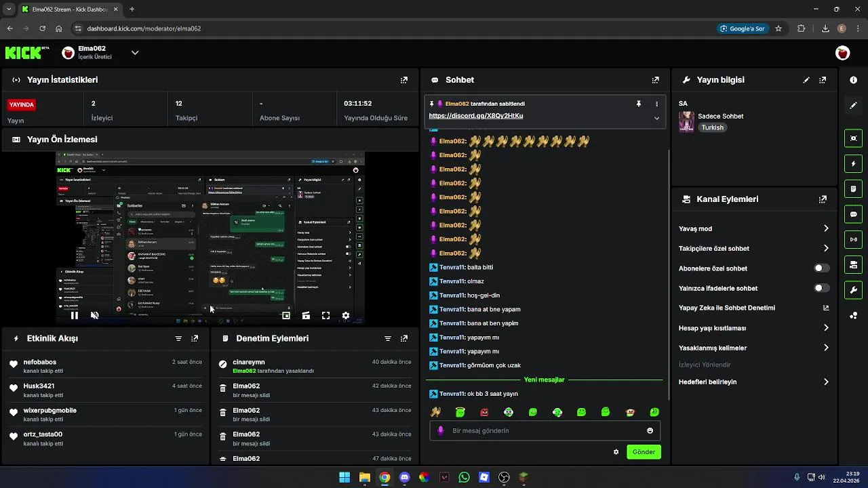This screenshot has height=488, width=868.
Task: Open profile avatar menu top right
Action: point(842,53)
